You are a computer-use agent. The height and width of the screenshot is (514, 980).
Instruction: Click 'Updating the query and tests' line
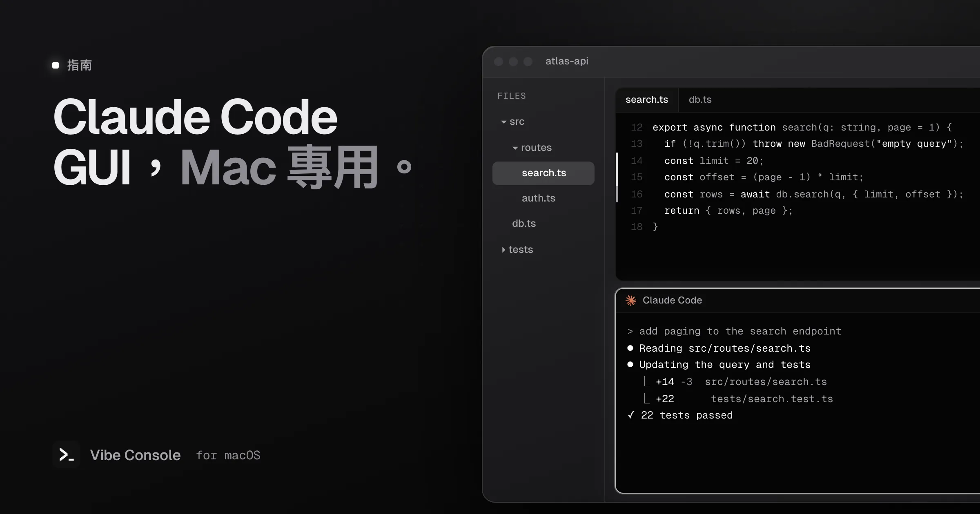click(719, 365)
